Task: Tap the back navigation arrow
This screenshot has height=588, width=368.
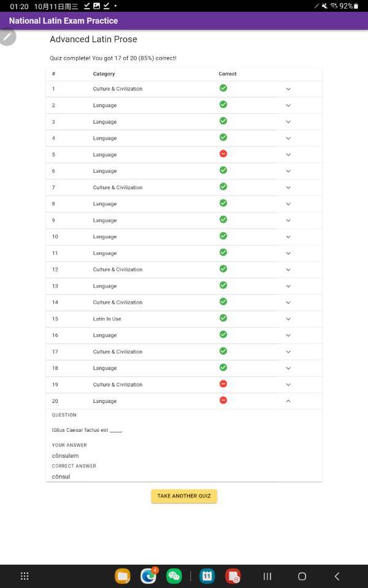Action: pyautogui.click(x=337, y=576)
